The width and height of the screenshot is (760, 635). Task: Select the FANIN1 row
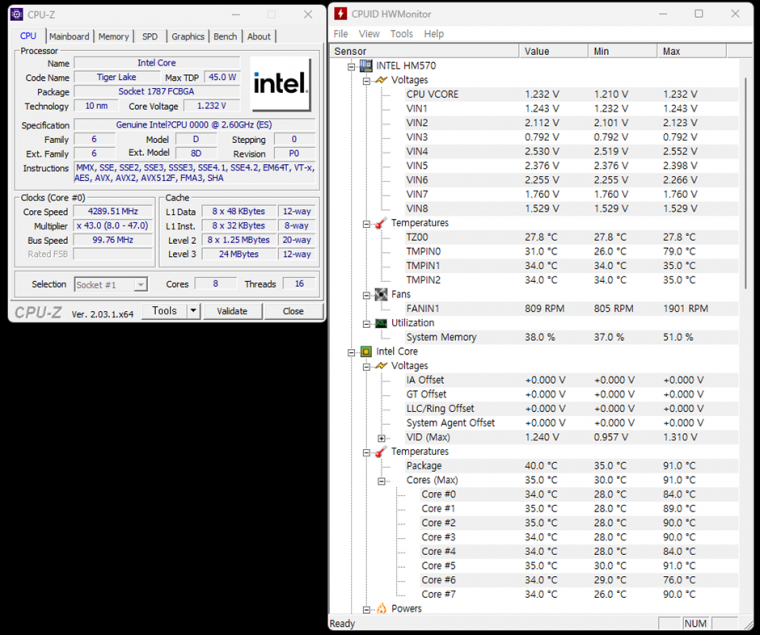coord(571,309)
